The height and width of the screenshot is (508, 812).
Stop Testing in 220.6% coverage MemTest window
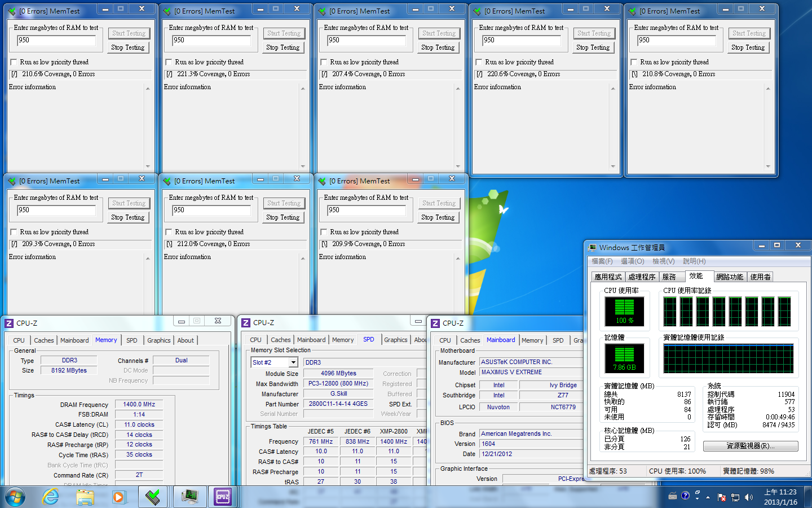click(x=593, y=47)
